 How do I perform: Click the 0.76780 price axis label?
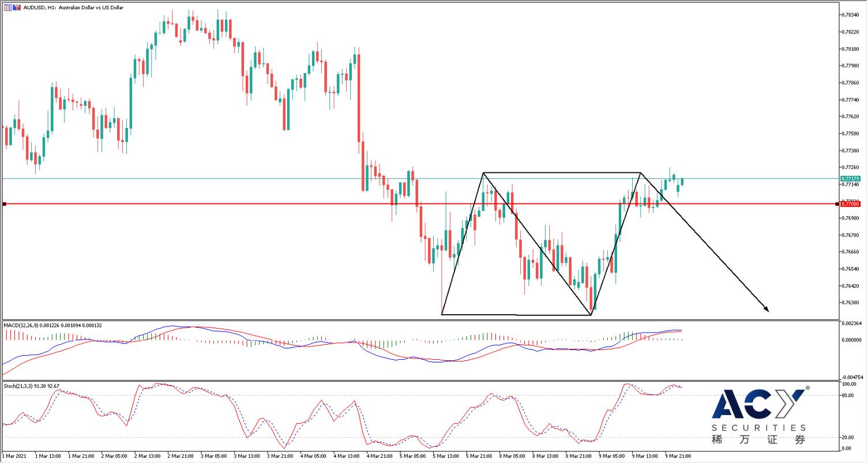click(851, 235)
